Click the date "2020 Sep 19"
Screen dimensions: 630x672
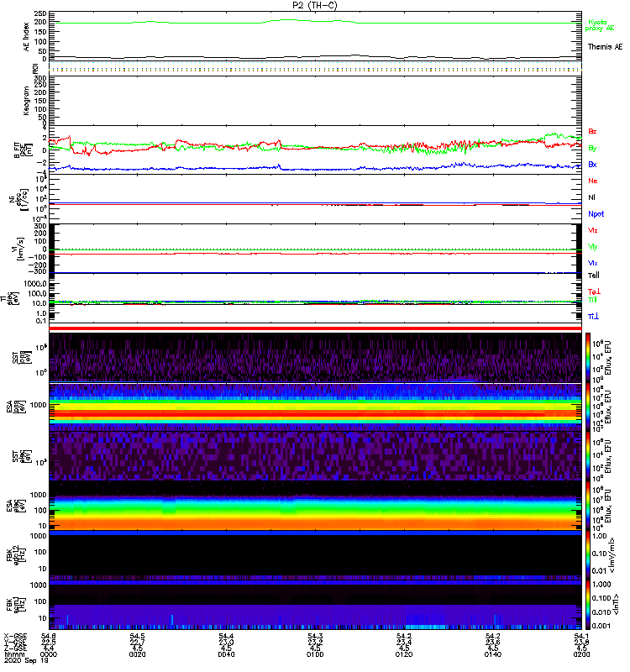point(26,660)
